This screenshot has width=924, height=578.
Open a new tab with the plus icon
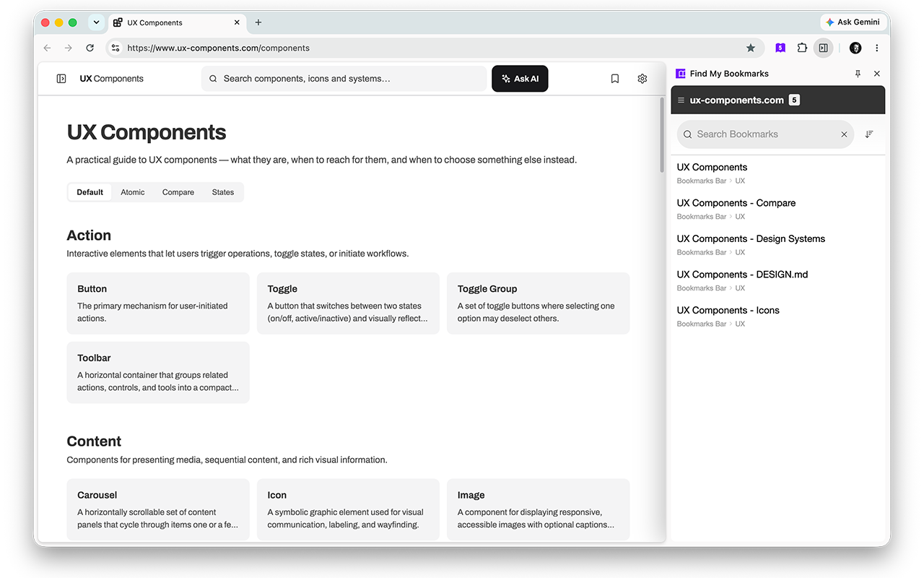click(x=258, y=22)
